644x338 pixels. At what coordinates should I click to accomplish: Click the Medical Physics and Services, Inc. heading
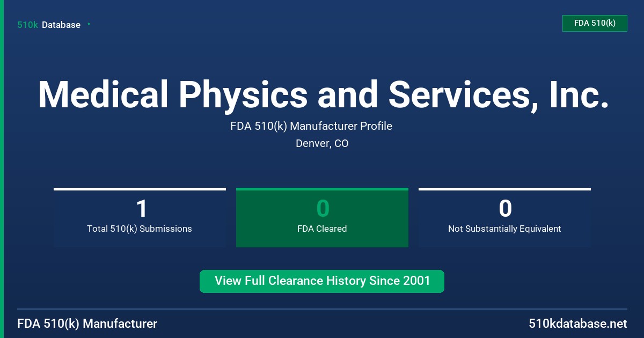[x=323, y=95]
